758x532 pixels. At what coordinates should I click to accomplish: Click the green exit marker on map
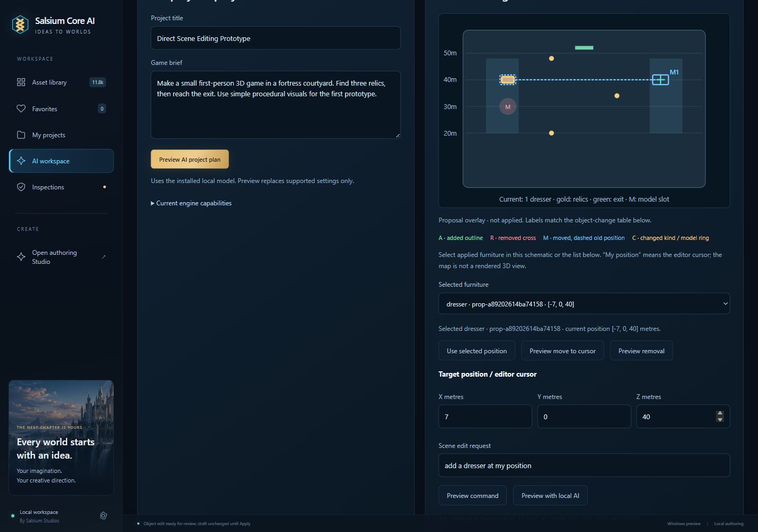pyautogui.click(x=584, y=48)
